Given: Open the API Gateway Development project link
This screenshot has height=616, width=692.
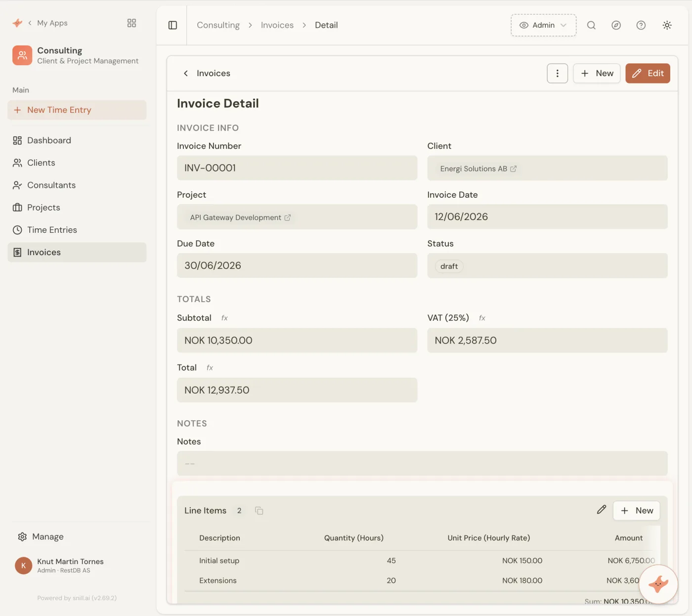Looking at the screenshot, I should (x=240, y=218).
